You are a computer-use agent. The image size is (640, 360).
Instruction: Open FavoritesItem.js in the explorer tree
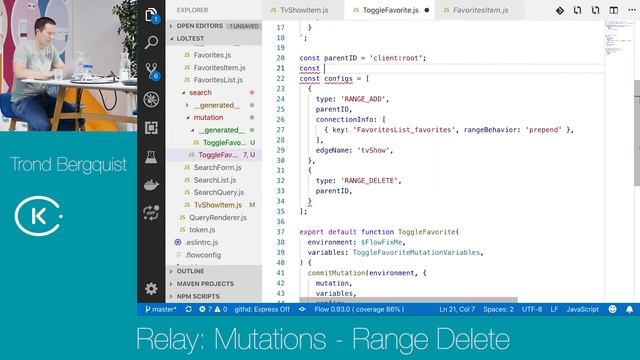(x=219, y=68)
